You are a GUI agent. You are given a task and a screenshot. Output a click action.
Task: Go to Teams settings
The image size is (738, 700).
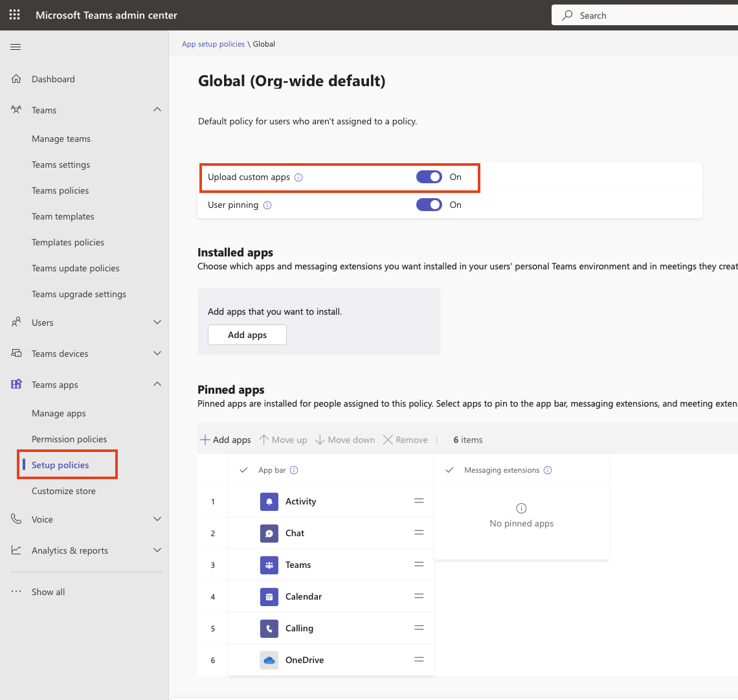pyautogui.click(x=61, y=164)
